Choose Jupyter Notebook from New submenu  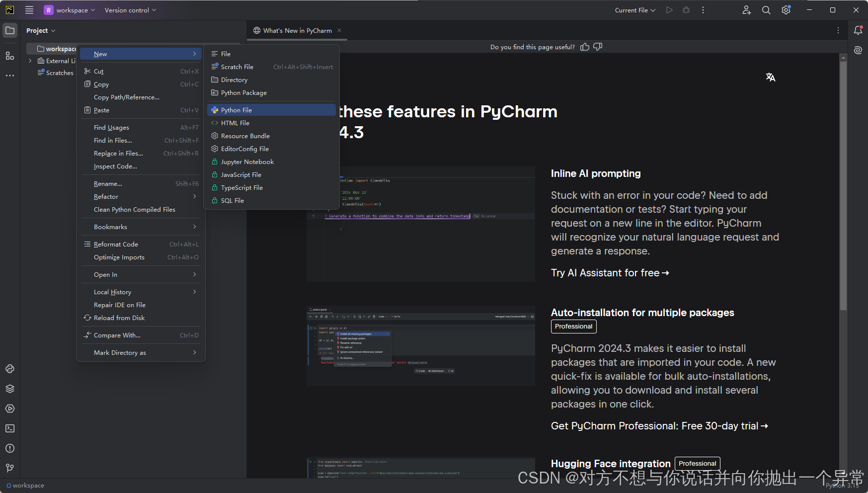tap(272, 162)
